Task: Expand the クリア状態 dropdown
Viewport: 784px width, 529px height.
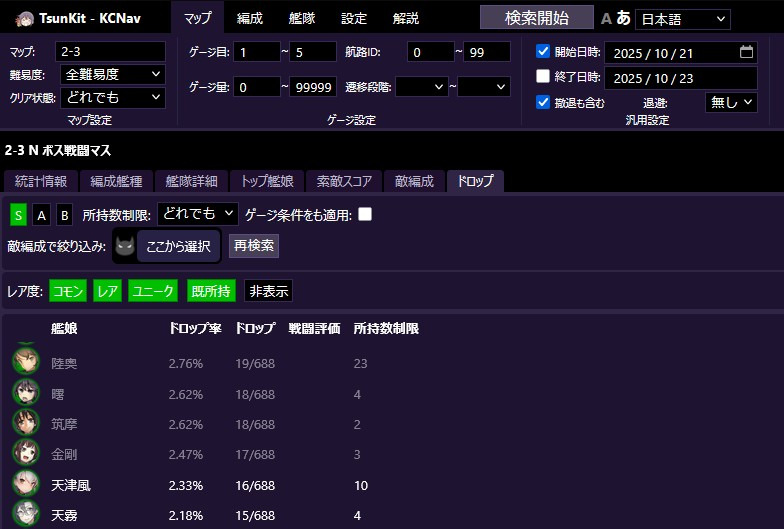Action: tap(112, 98)
